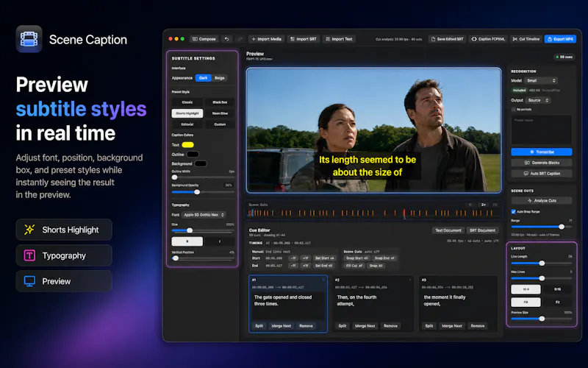Select the 9:16 aspect ratio option

557,289
